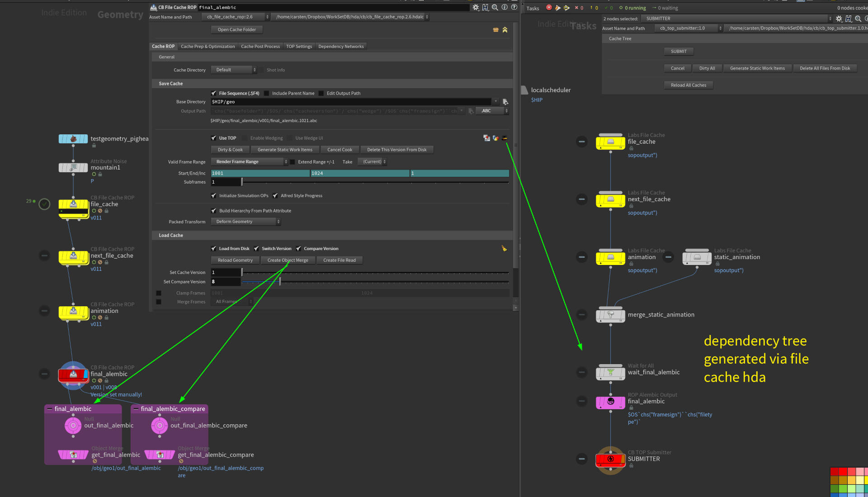This screenshot has height=497, width=868.
Task: Click the magnifier search icon in parameter header
Action: click(x=495, y=7)
